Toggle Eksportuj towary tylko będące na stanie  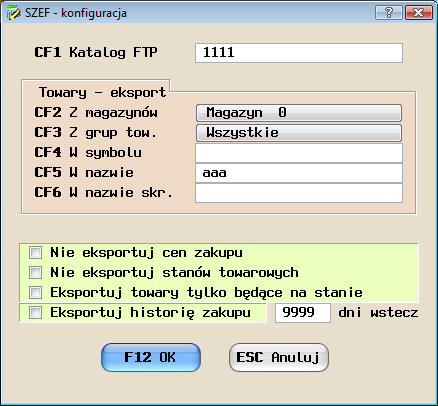[35, 293]
